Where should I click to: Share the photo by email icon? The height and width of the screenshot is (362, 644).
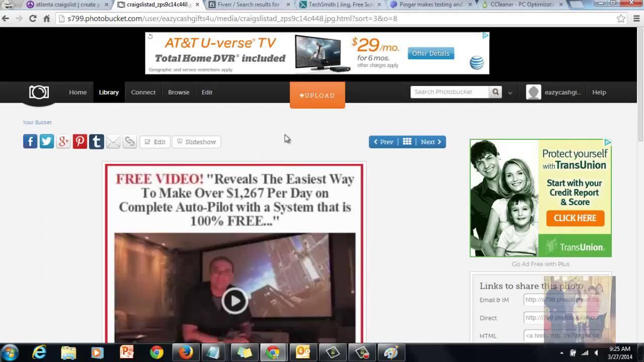point(113,142)
